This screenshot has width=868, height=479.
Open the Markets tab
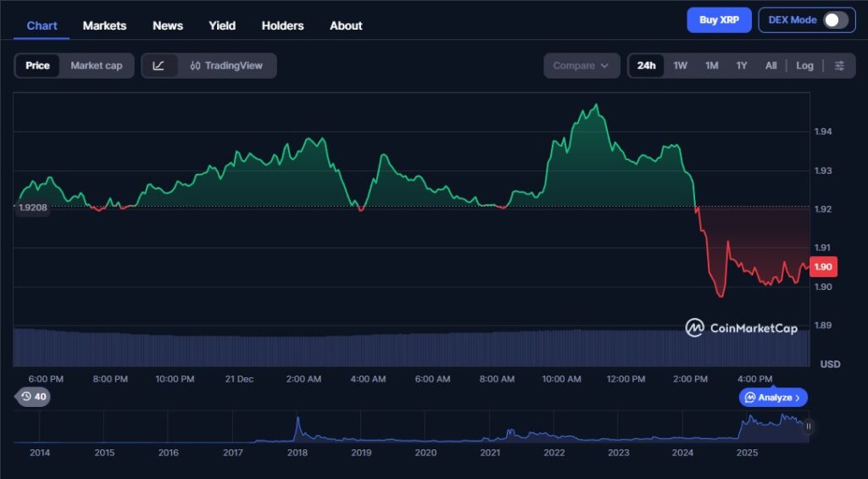104,25
